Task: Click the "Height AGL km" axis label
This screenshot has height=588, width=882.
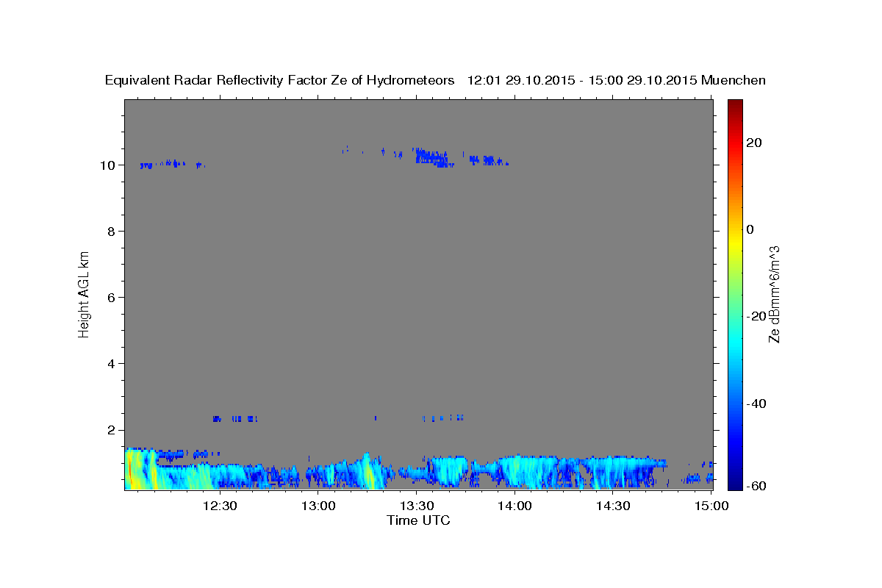Action: coord(84,293)
